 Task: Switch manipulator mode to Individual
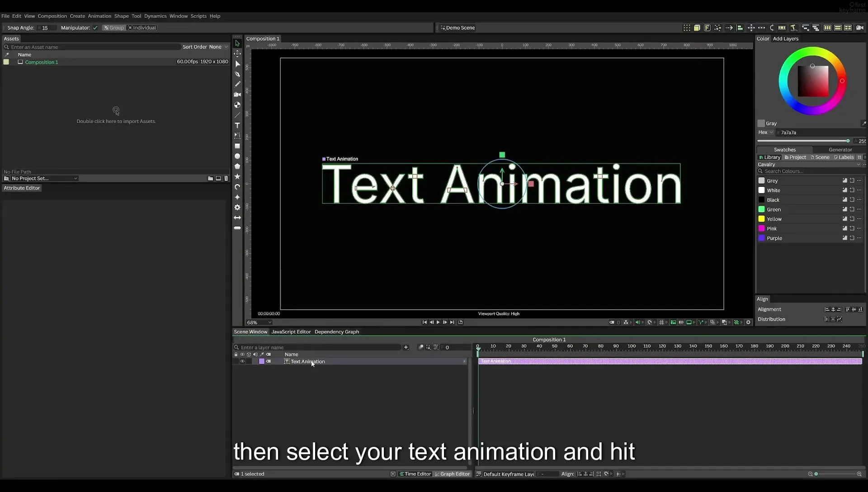pos(142,28)
